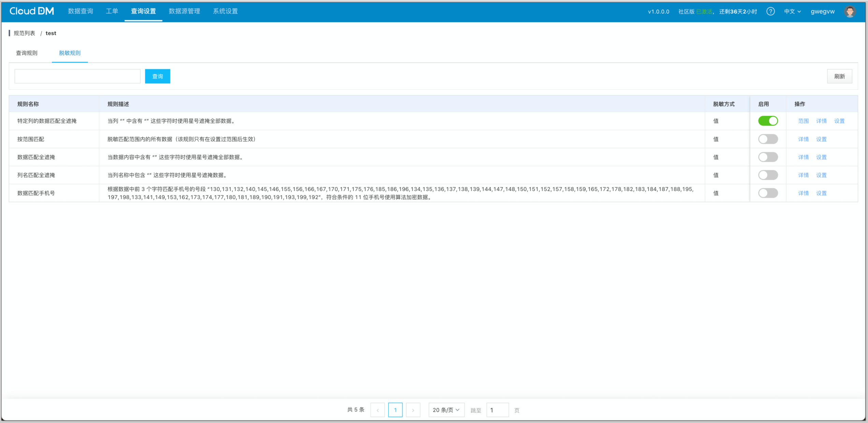The height and width of the screenshot is (423, 868).
Task: Click the Cloud DM logo
Action: pos(32,11)
